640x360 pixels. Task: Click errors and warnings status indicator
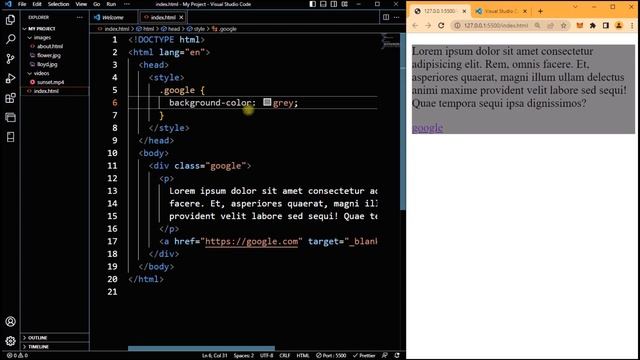(17, 356)
